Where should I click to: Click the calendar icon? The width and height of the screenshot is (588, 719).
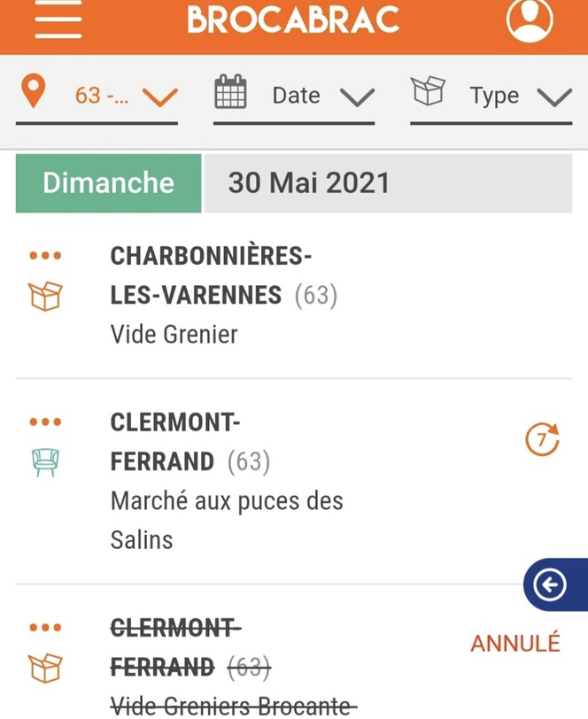click(231, 92)
